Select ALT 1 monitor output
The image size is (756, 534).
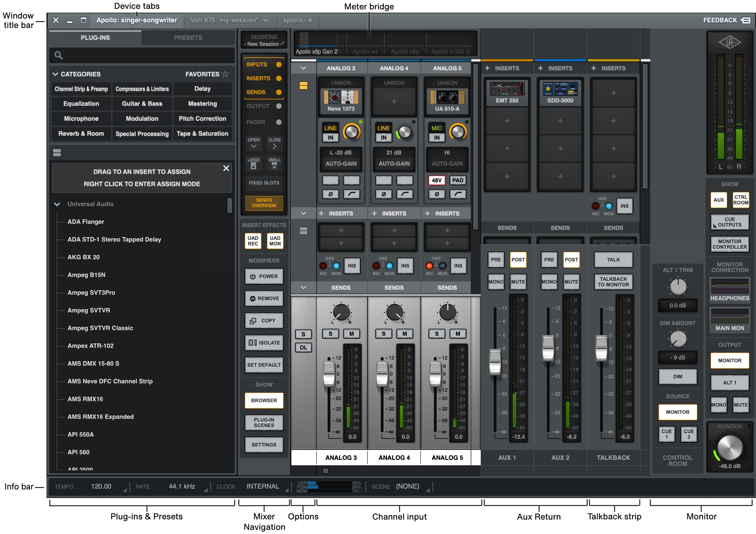(730, 383)
